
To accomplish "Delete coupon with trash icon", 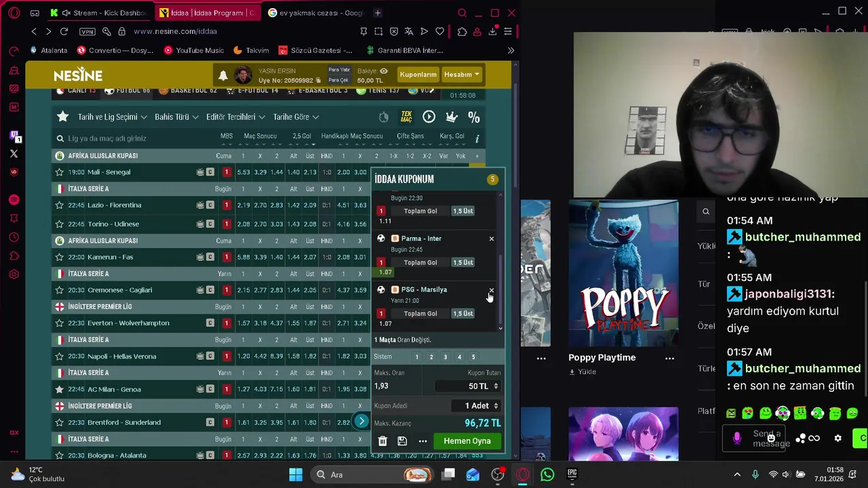I will [x=382, y=441].
